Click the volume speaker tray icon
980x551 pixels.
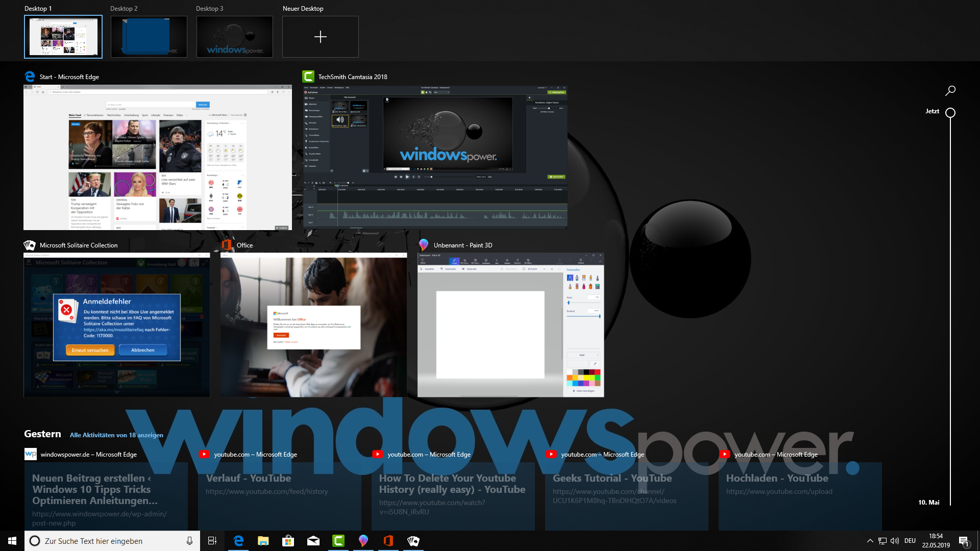tap(895, 541)
